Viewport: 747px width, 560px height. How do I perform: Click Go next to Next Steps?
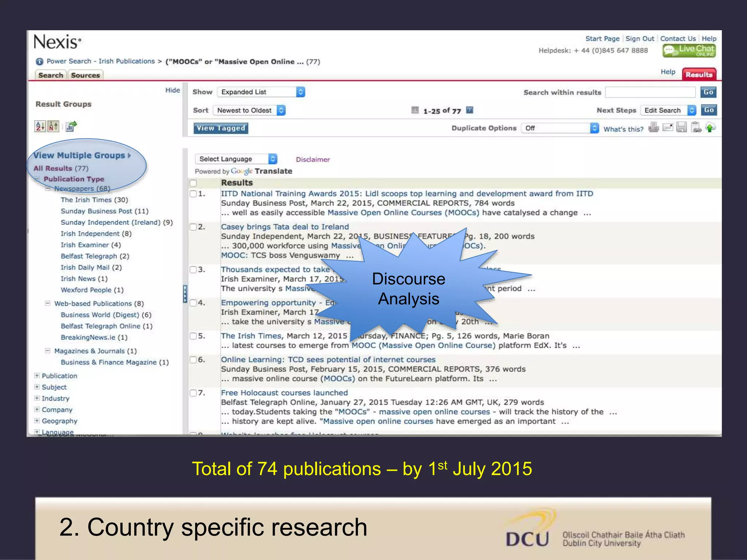tap(709, 110)
